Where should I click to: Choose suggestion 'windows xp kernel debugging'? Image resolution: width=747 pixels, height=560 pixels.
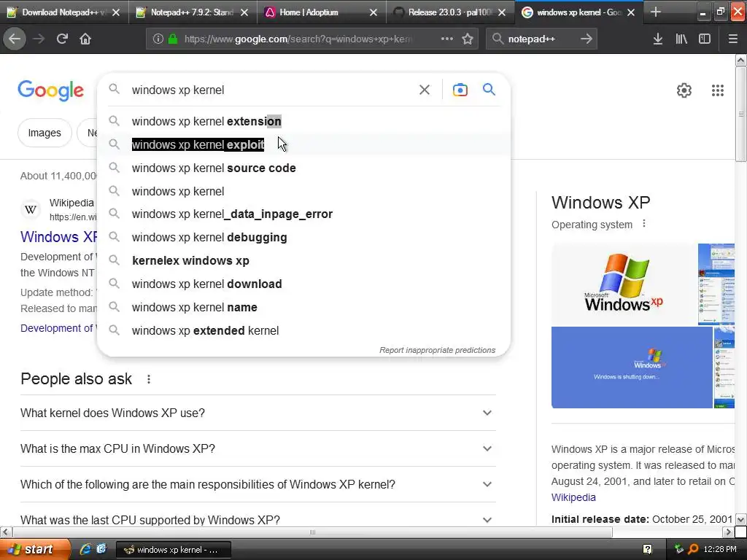(303, 237)
